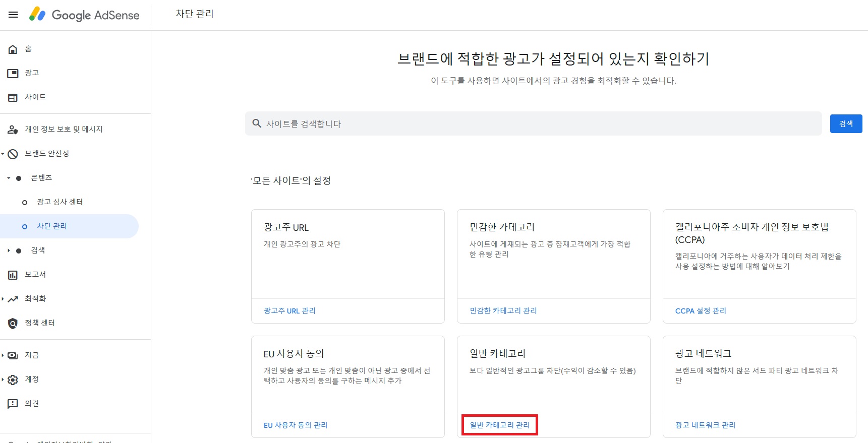868x443 pixels.
Task: Expand the 검색 subsection arrow
Action: coord(9,250)
